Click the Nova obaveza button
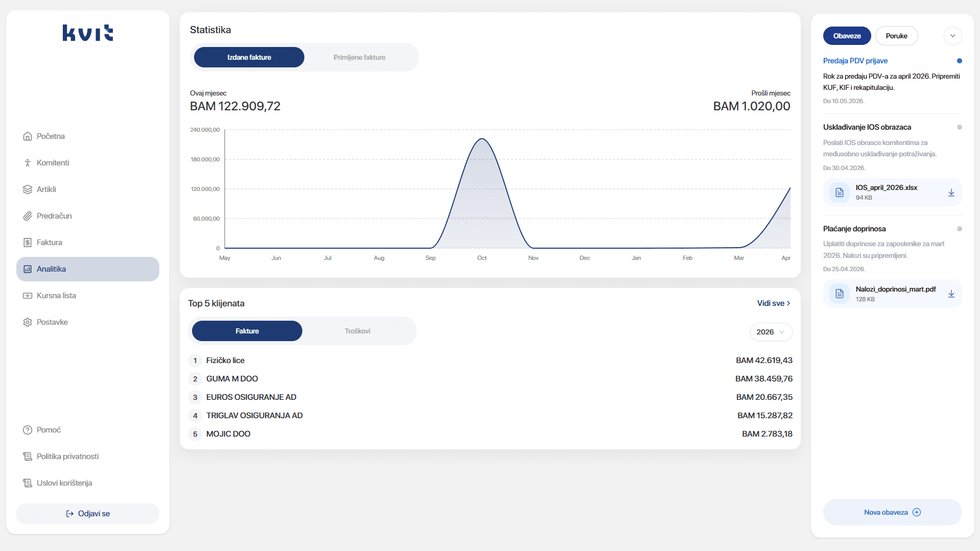This screenshot has height=551, width=980. [x=893, y=512]
